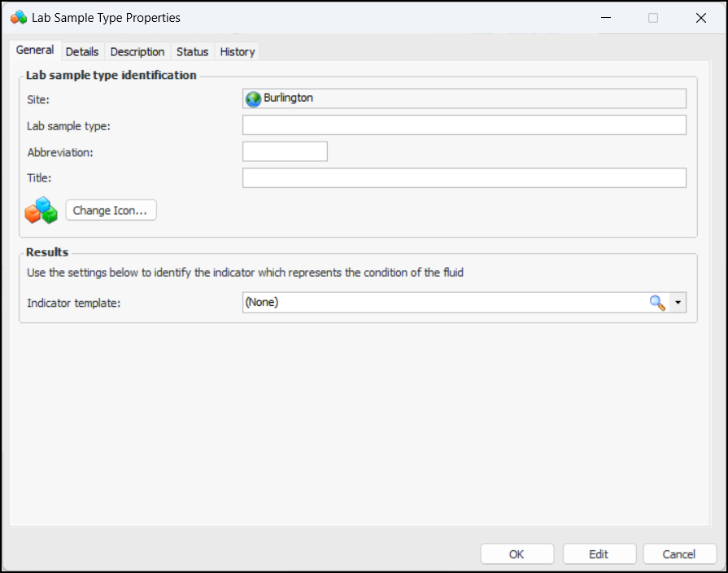Viewport: 728px width, 573px height.
Task: Click the large cubes icon preview
Action: pyautogui.click(x=41, y=210)
